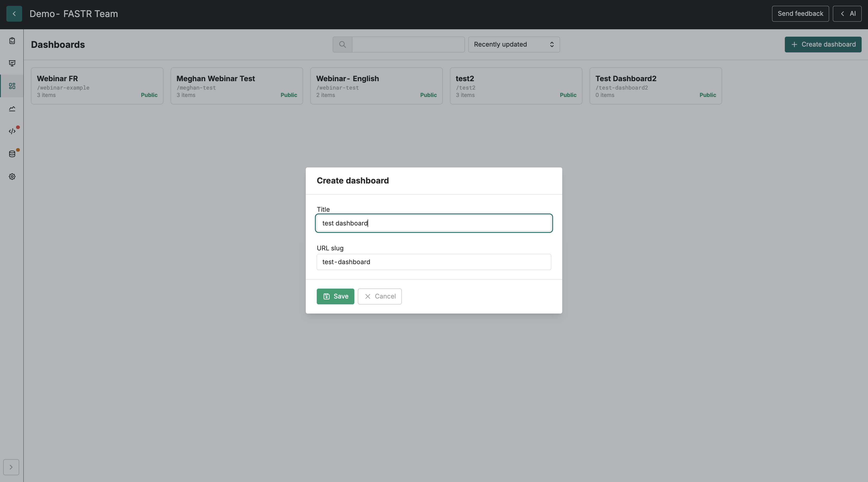Click the Create dashboard button
Screen dimensions: 868x482
coord(823,45)
